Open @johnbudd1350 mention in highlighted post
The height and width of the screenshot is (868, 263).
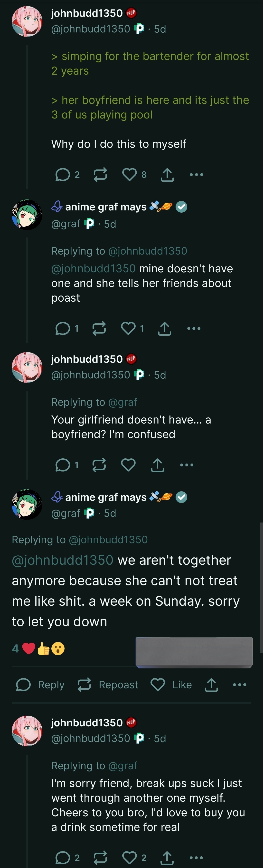tap(63, 560)
